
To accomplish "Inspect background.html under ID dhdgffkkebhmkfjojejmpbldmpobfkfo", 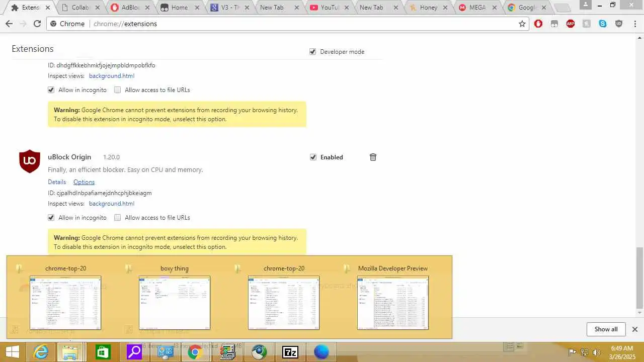I will click(112, 76).
